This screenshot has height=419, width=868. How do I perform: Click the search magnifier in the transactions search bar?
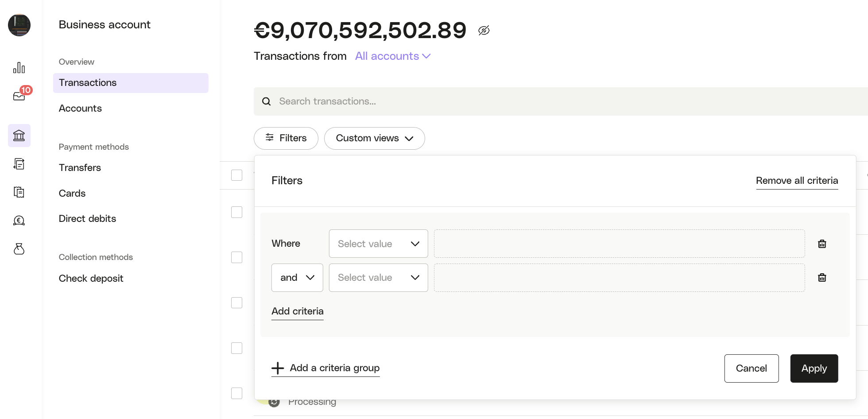(266, 101)
